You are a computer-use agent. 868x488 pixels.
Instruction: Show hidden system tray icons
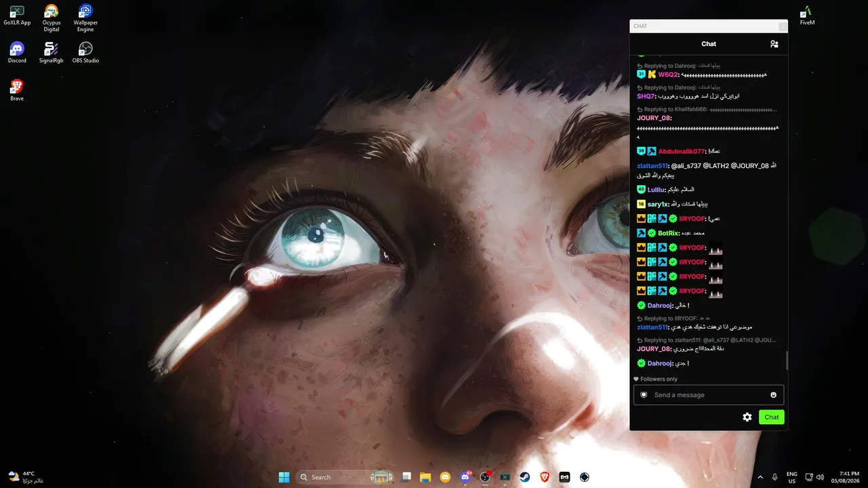click(x=759, y=477)
